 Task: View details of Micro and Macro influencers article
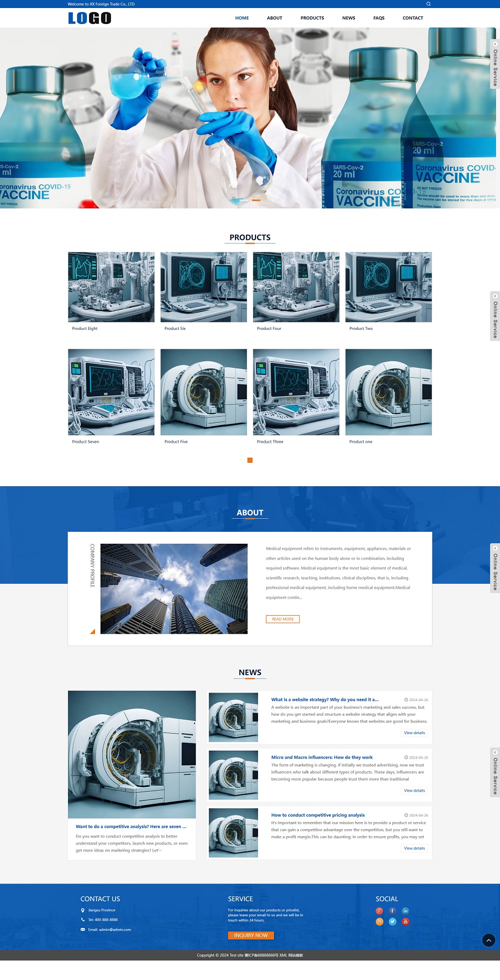(x=414, y=791)
